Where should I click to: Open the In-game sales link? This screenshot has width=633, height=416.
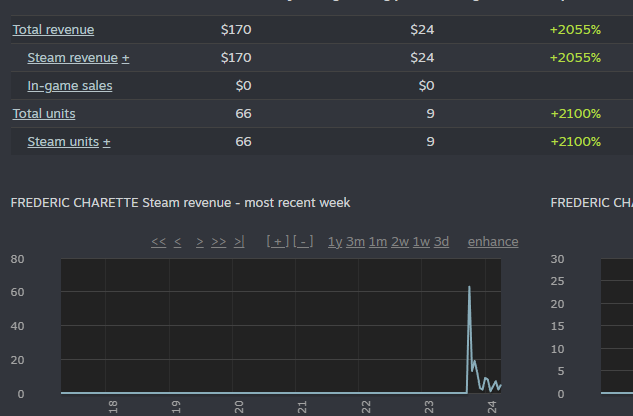pos(70,86)
